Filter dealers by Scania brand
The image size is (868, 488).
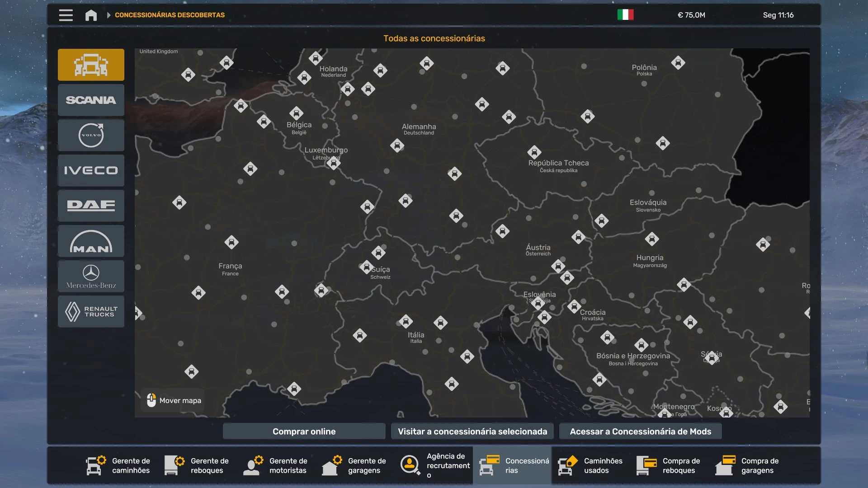click(x=91, y=100)
